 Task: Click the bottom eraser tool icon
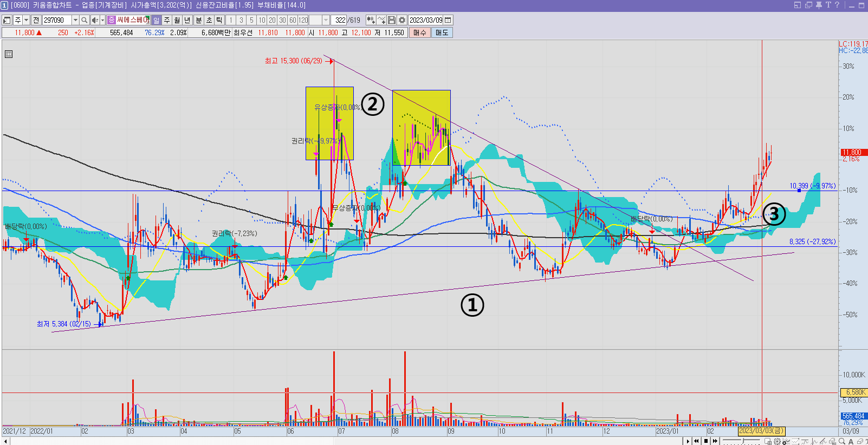click(x=860, y=441)
